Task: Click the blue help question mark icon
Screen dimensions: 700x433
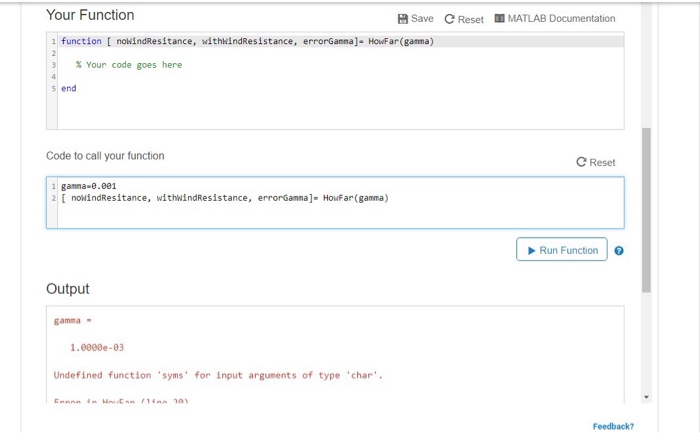Action: coord(619,250)
